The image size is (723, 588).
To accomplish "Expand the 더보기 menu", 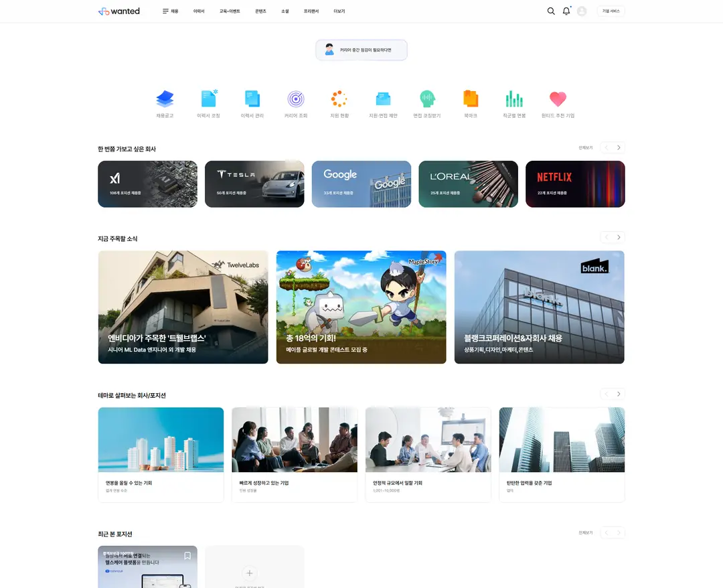I will tap(339, 11).
